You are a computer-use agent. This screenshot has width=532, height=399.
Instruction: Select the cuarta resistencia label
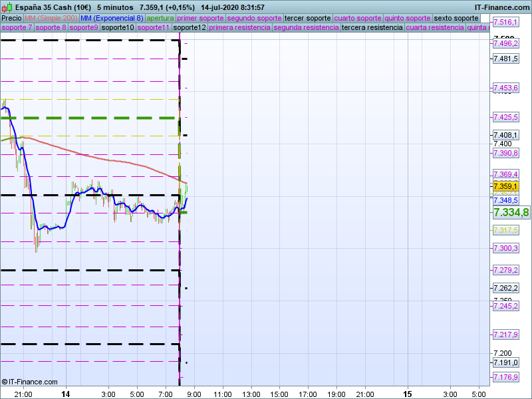pos(435,27)
